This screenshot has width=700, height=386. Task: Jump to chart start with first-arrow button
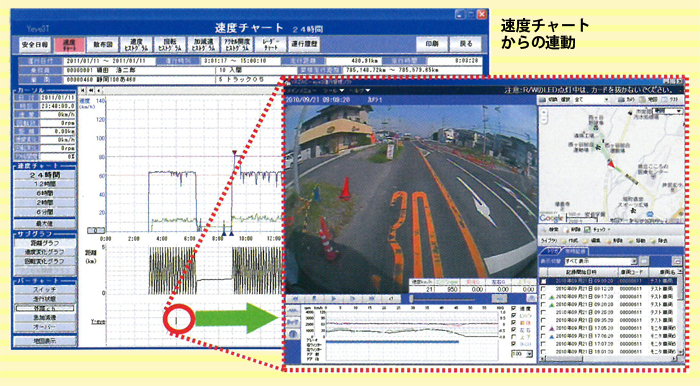[83, 91]
